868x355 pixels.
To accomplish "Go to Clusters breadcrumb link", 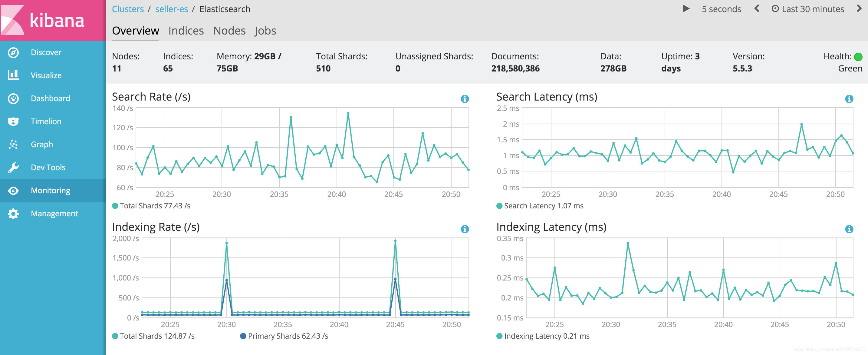I will point(128,9).
